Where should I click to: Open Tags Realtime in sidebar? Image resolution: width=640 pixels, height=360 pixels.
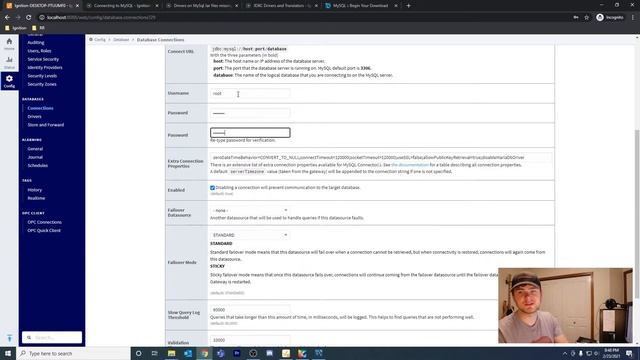click(x=36, y=198)
